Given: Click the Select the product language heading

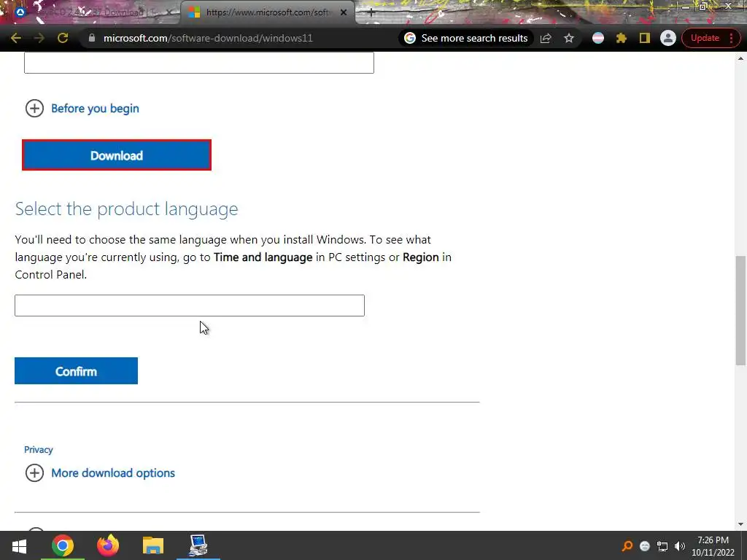Looking at the screenshot, I should point(126,209).
